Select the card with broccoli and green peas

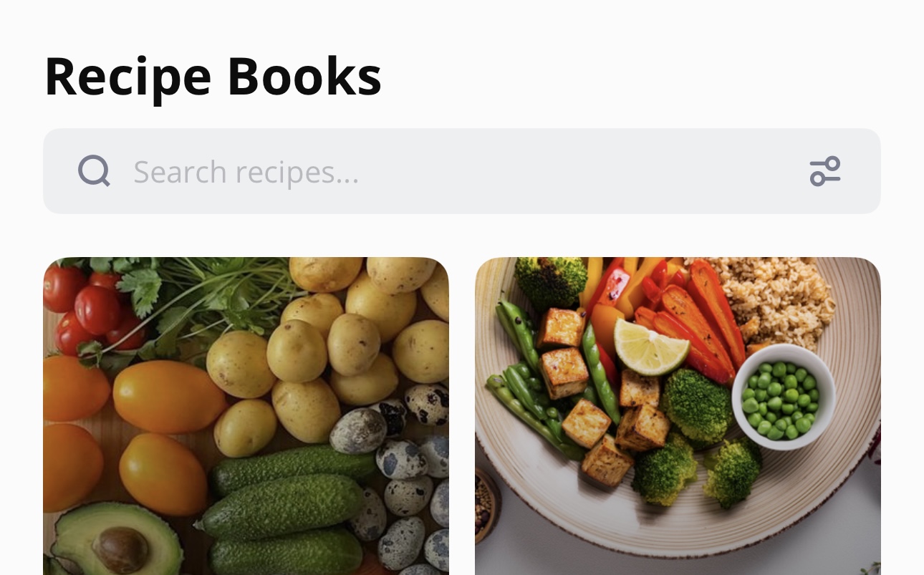(x=678, y=416)
